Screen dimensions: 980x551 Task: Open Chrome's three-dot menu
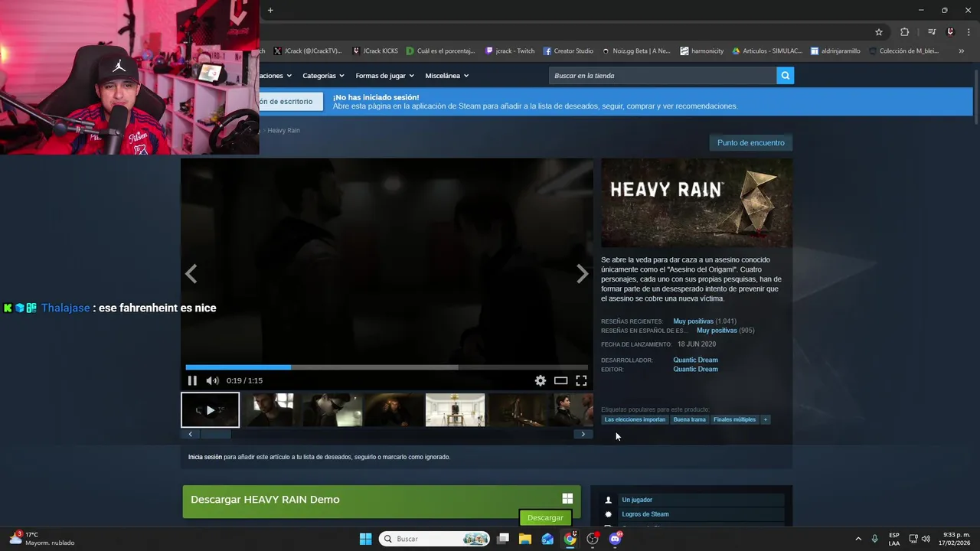click(x=967, y=32)
